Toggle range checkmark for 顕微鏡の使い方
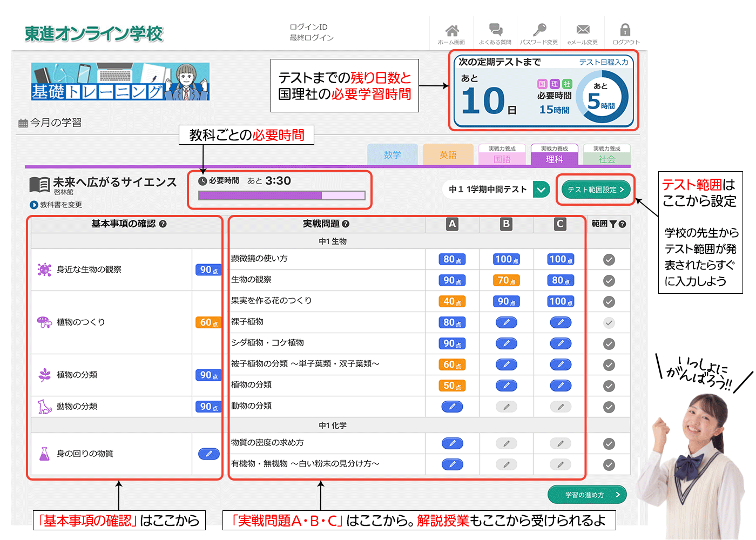 pyautogui.click(x=609, y=260)
